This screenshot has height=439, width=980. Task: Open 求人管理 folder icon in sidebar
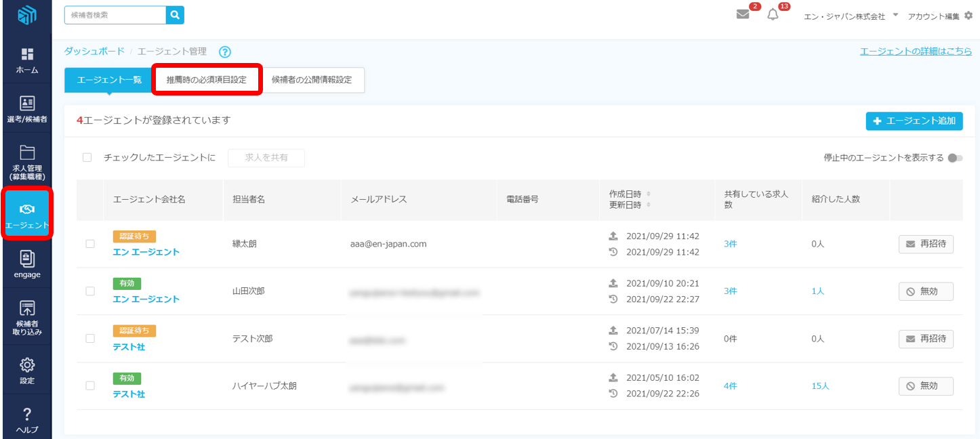[27, 152]
